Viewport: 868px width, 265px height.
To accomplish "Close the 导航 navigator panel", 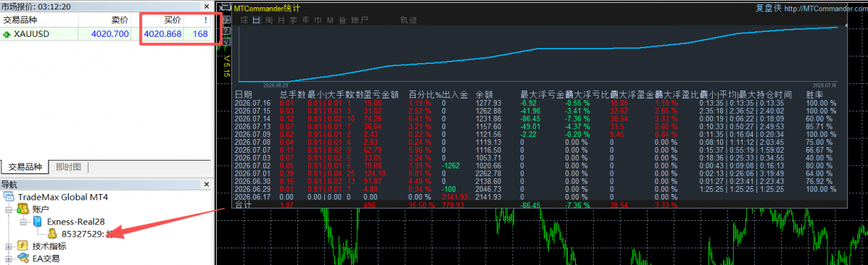I will point(206,184).
